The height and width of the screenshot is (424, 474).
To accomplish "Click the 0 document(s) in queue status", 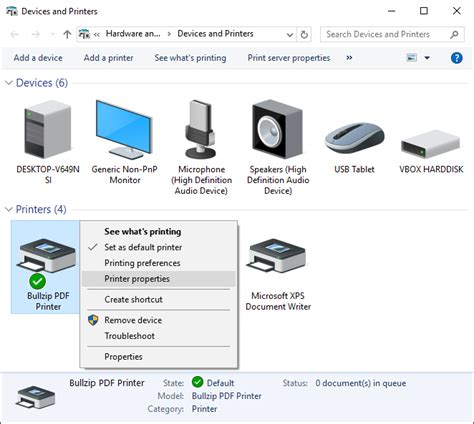I will (x=361, y=383).
